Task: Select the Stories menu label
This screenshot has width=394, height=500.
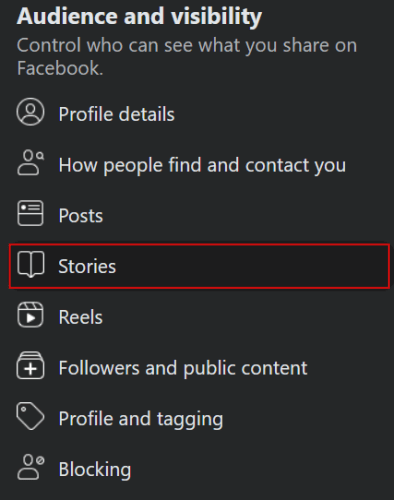Action: [x=87, y=266]
